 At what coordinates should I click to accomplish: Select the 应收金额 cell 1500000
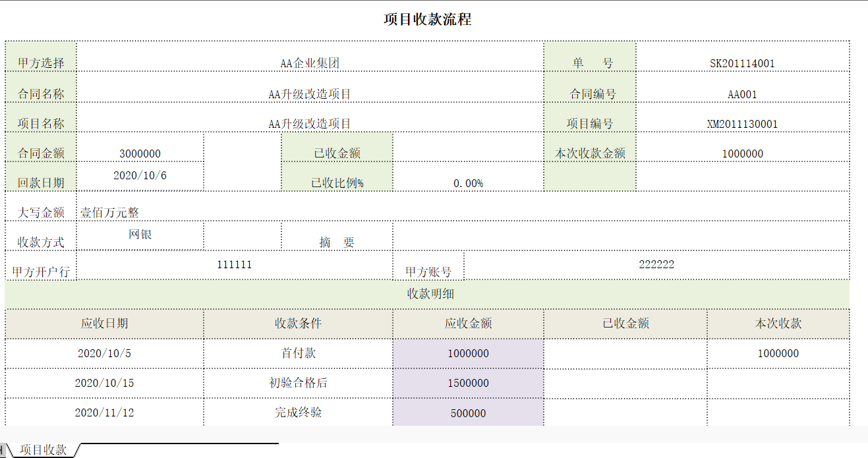[x=467, y=383]
